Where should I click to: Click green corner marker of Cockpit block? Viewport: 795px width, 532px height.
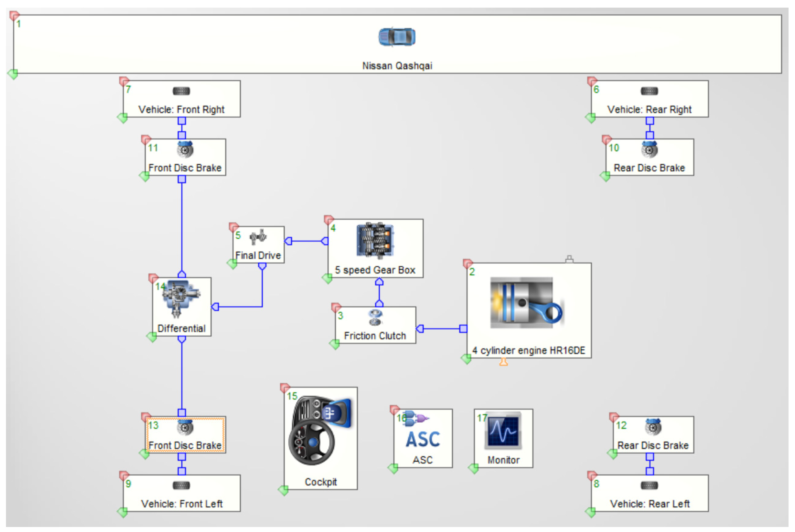[283, 490]
